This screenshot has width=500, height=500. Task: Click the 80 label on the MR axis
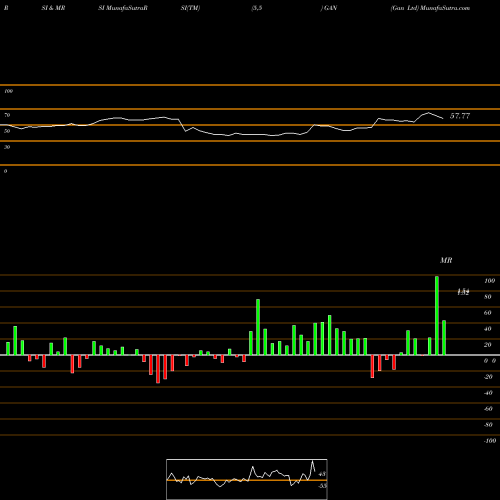click(x=488, y=297)
